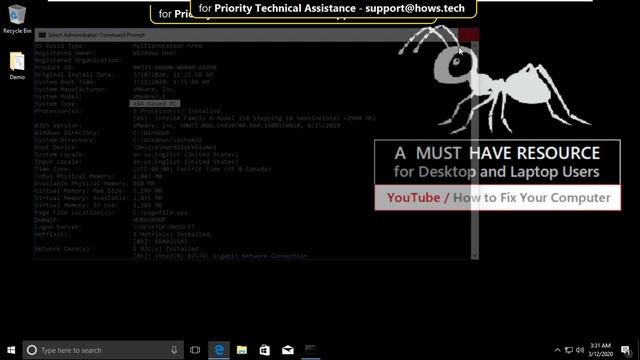Show hidden system tray icons
Image resolution: width=640 pixels, height=360 pixels.
[557, 350]
